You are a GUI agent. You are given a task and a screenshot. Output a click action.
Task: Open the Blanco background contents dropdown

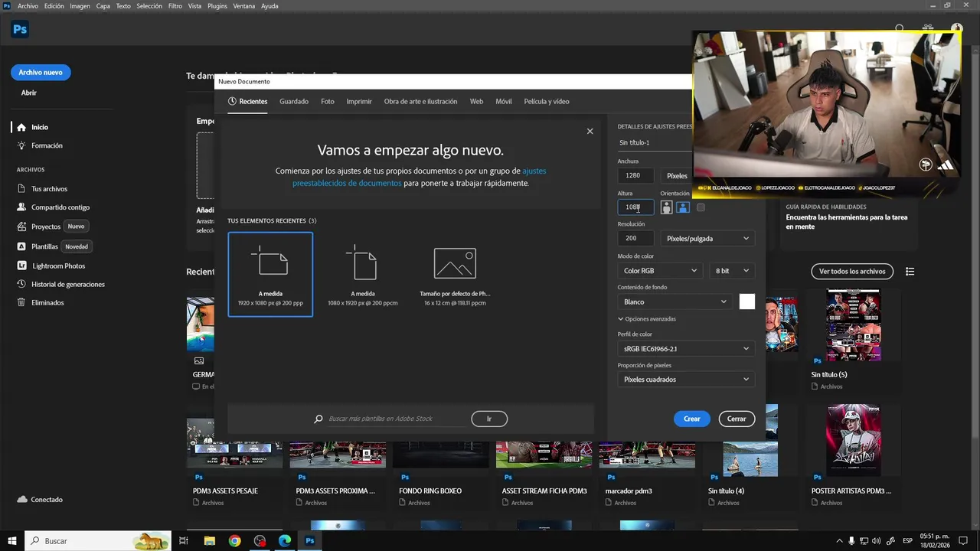(675, 302)
